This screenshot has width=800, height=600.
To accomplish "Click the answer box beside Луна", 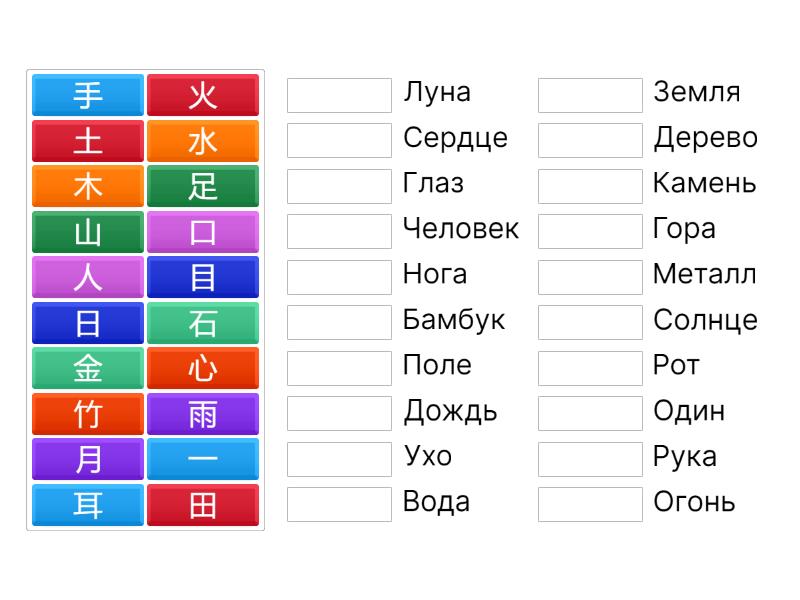I will coord(339,95).
